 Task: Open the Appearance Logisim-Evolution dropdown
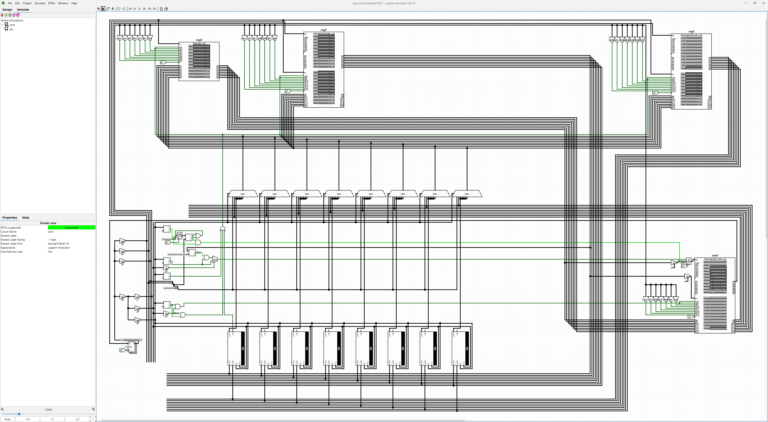click(72, 248)
